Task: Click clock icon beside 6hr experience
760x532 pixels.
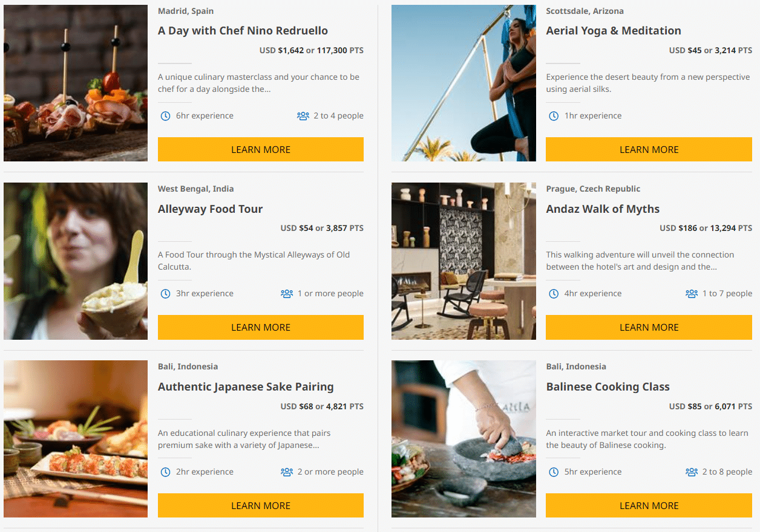Action: click(x=165, y=116)
